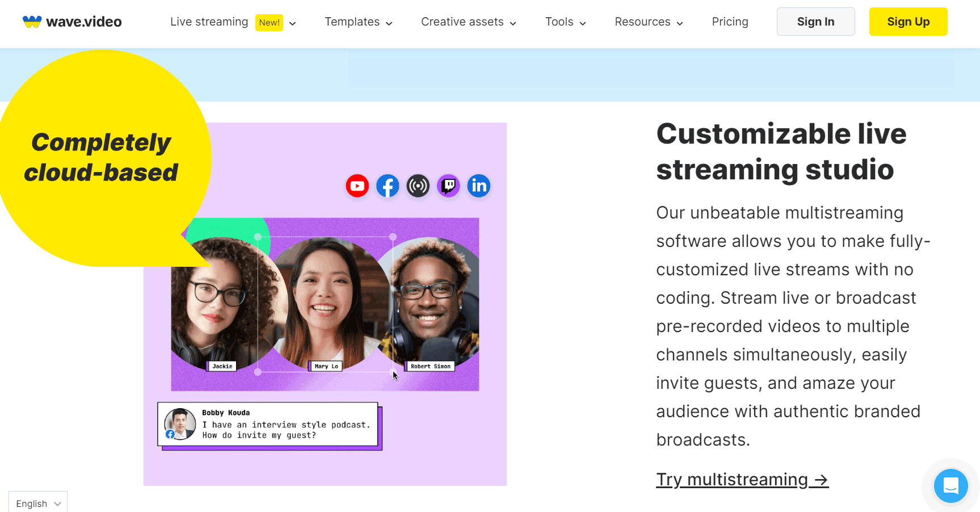Open the Templates menu
This screenshot has height=512, width=980.
point(352,22)
